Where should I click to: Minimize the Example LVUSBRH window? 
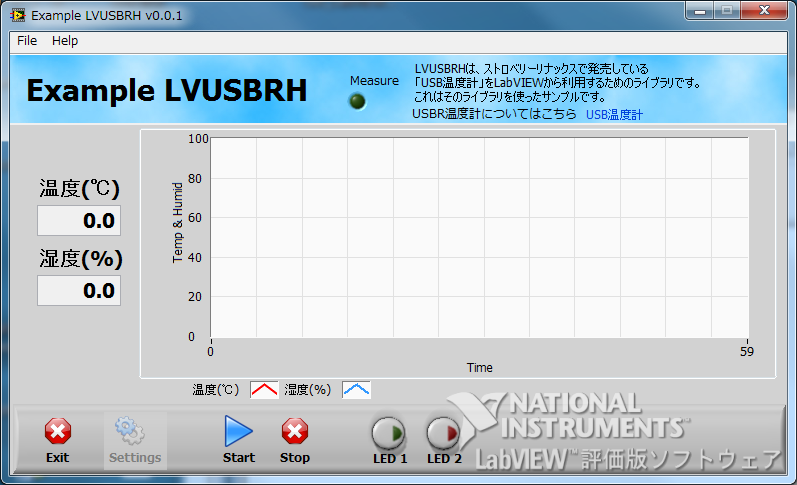click(x=701, y=11)
